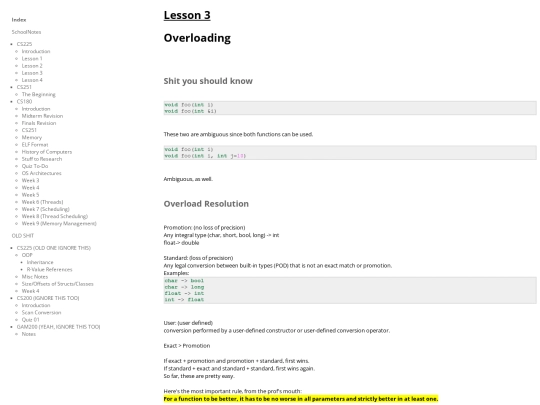Viewport: 540px width, 405px height.
Task: Open Week 8 (Thread Scheduling) notes
Action: pyautogui.click(x=55, y=216)
